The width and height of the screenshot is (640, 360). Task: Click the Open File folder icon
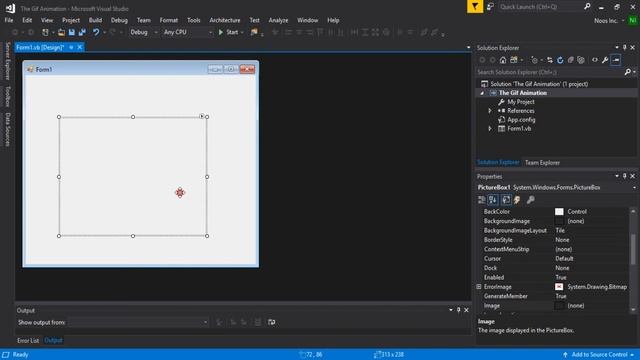click(61, 32)
